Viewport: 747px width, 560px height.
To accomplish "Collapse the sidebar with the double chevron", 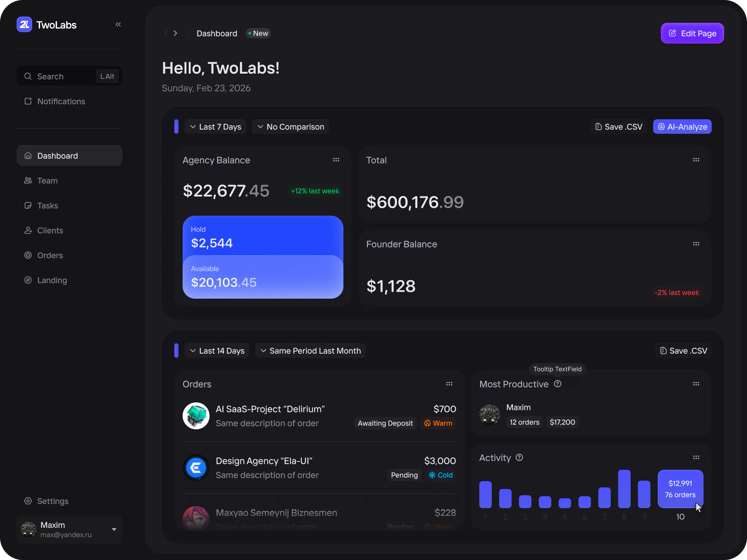I will pyautogui.click(x=118, y=24).
